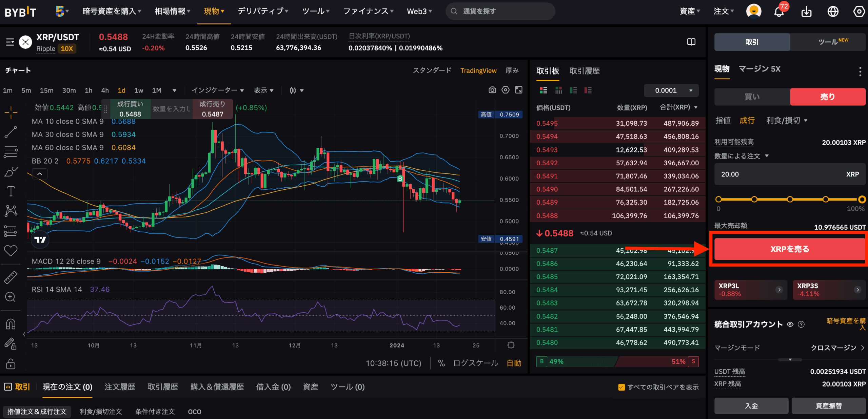Set quantity slider to 75 percent
This screenshot has height=419, width=868.
(826, 199)
